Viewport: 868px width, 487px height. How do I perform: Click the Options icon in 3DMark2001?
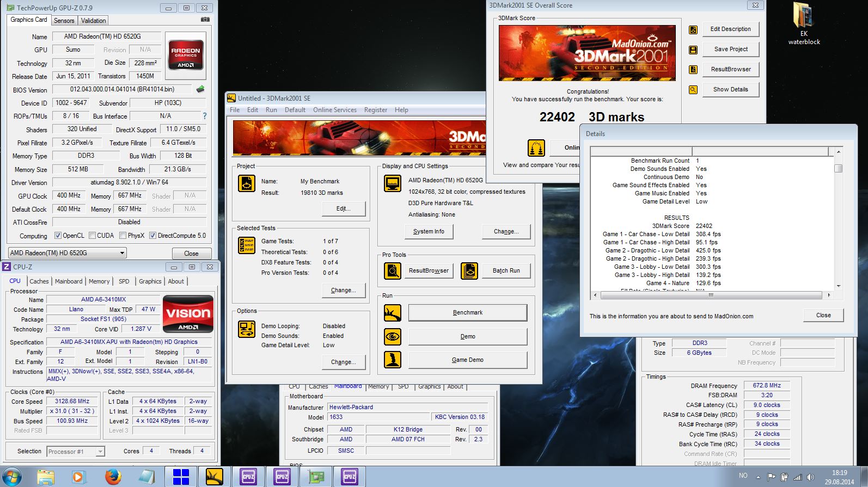[247, 330]
